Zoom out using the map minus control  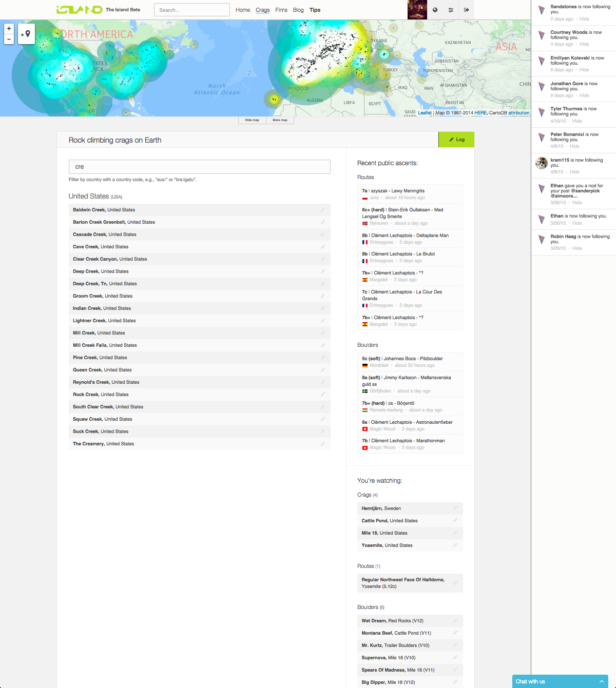(9, 38)
